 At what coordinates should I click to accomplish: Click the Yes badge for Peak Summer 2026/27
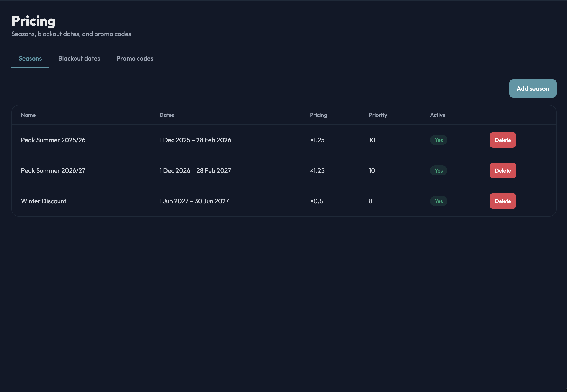tap(438, 170)
